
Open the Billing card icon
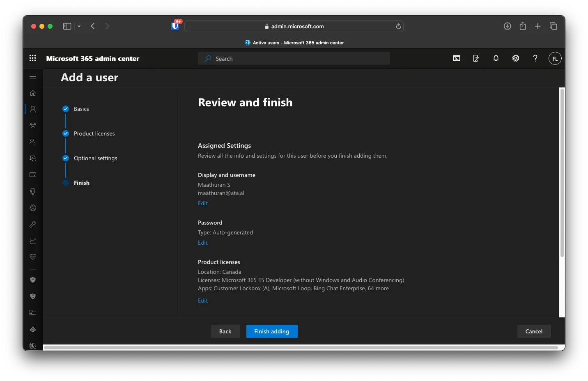pos(33,175)
